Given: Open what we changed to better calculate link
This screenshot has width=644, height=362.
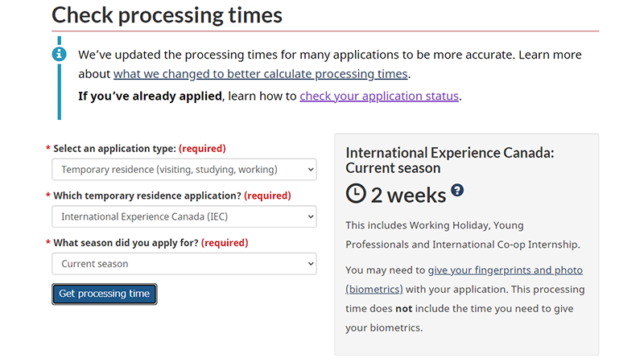Looking at the screenshot, I should click(260, 74).
